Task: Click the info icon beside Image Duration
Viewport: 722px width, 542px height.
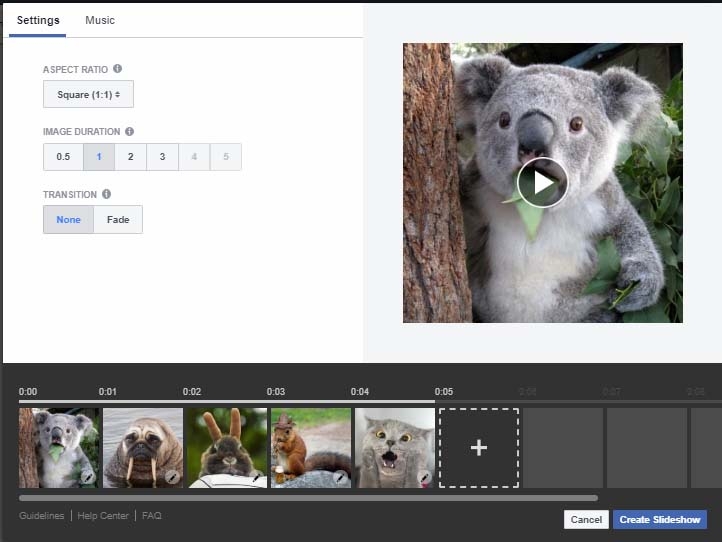Action: (129, 131)
